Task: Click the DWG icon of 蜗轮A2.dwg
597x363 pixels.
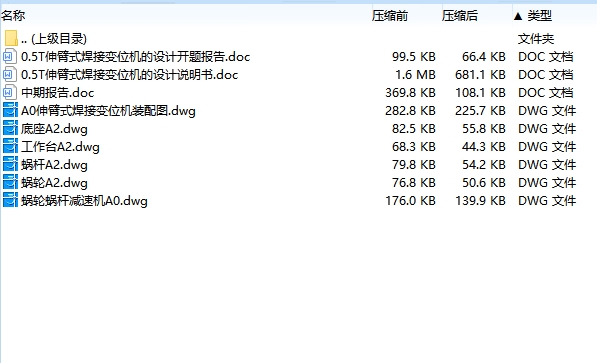Action: coord(10,182)
